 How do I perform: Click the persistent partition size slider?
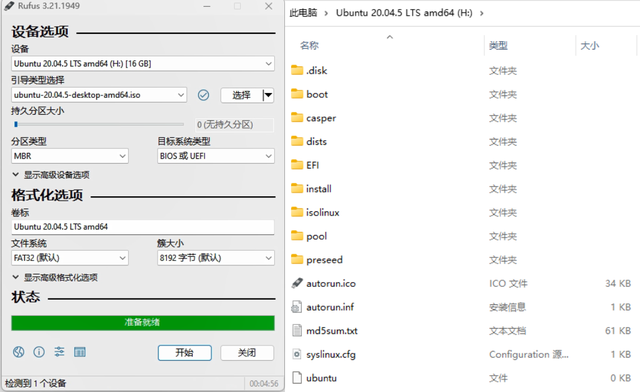point(98,124)
